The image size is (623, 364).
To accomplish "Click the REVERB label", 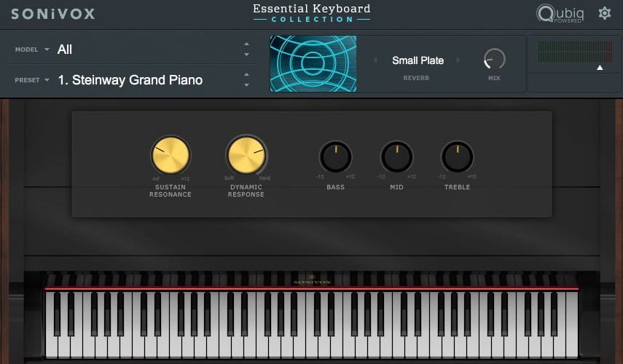I will coord(416,78).
